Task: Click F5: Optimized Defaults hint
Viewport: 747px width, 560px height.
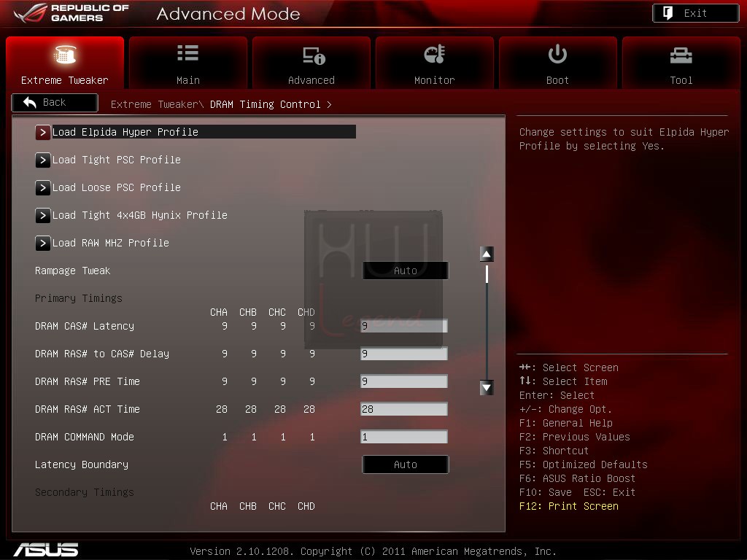Action: [583, 464]
